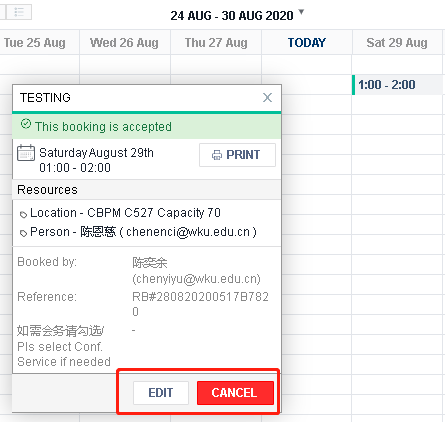Cancel the booking with the red CANCEL button
445x422 pixels.
coord(235,393)
